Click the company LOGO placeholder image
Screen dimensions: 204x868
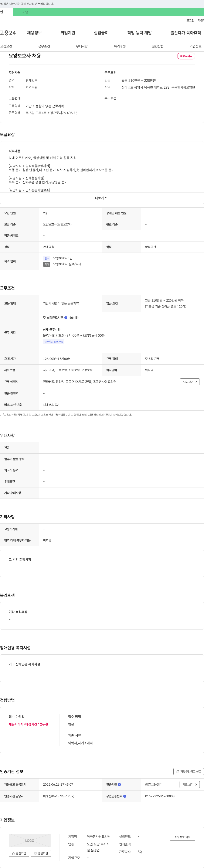pos(30,840)
